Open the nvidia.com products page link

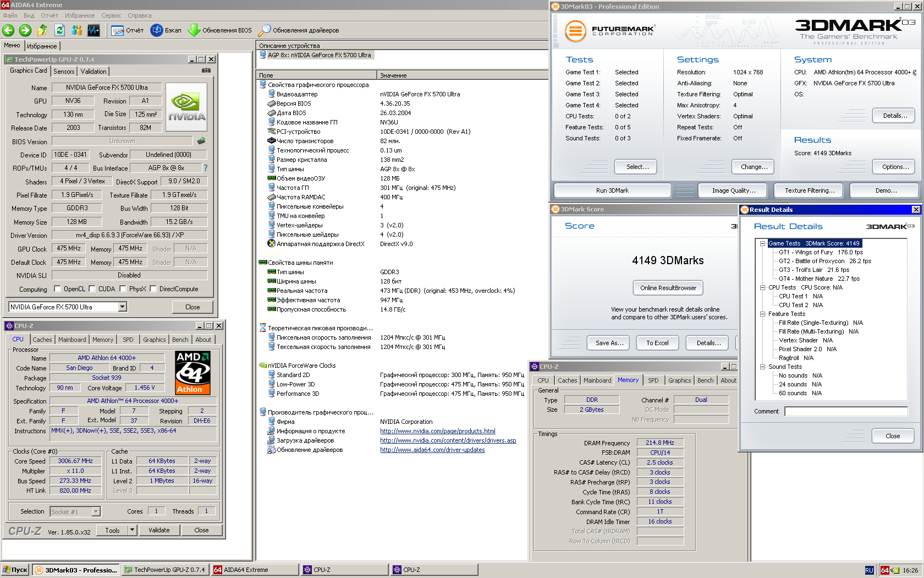pyautogui.click(x=438, y=431)
